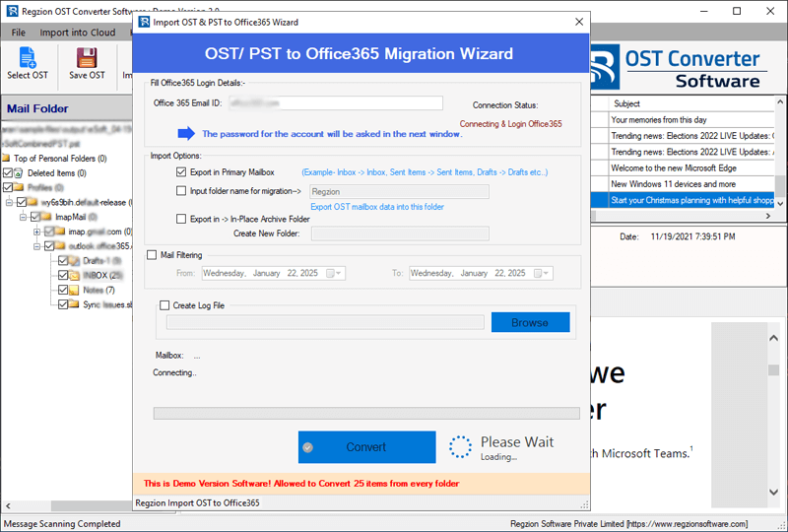The image size is (788, 532).
Task: Click the Notes folder icon in the tree
Action: coord(75,290)
